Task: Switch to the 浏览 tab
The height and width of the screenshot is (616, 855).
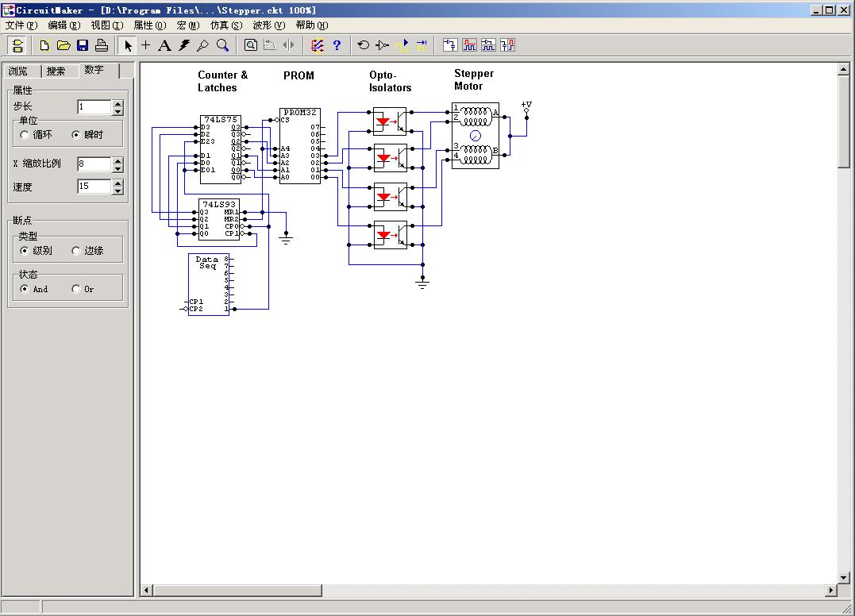Action: coord(18,71)
